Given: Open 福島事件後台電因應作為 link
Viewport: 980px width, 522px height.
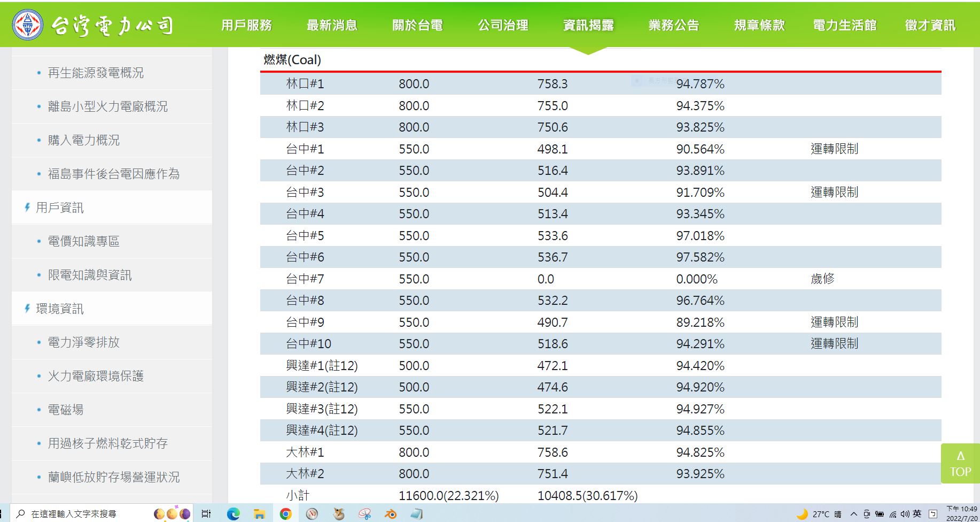Looking at the screenshot, I should coord(113,174).
